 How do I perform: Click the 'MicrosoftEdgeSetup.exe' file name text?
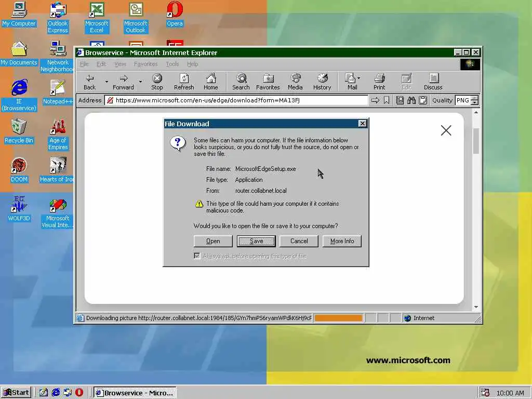point(265,169)
